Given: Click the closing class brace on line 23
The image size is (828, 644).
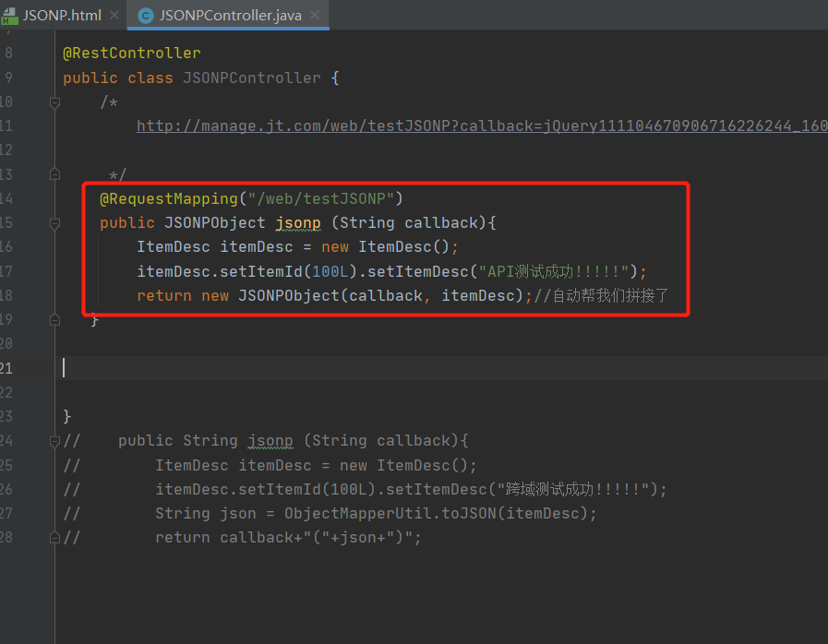Looking at the screenshot, I should coord(67,416).
